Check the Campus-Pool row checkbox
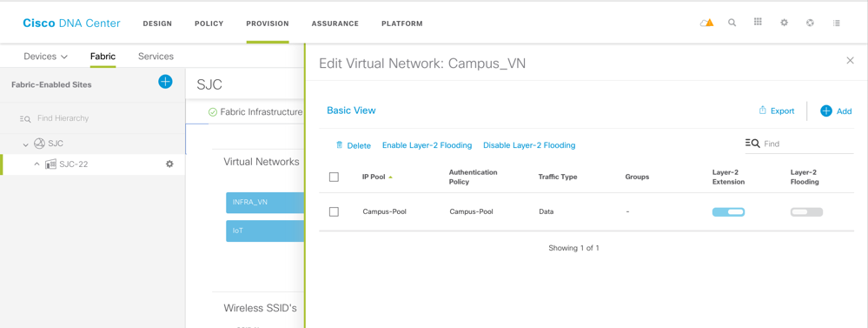This screenshot has width=868, height=328. pyautogui.click(x=334, y=211)
